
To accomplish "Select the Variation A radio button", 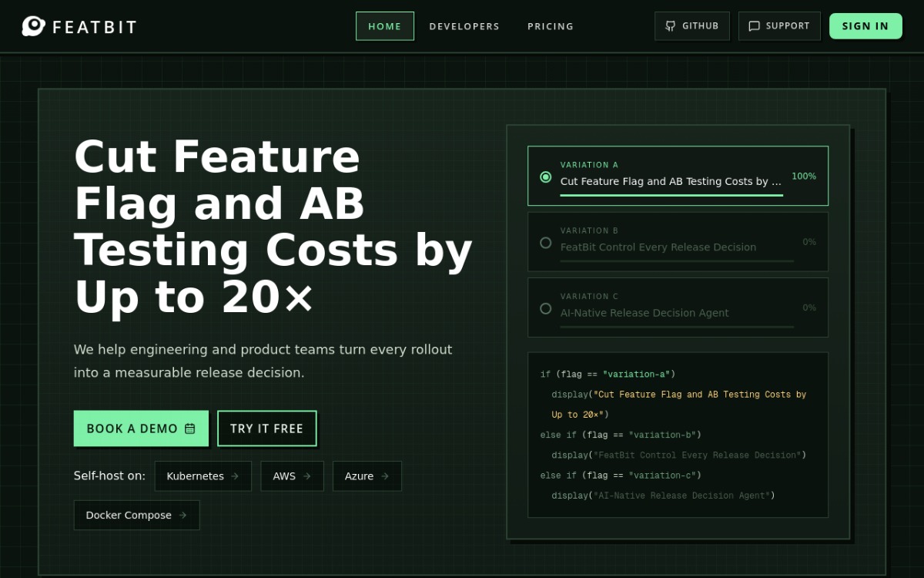I will [546, 176].
